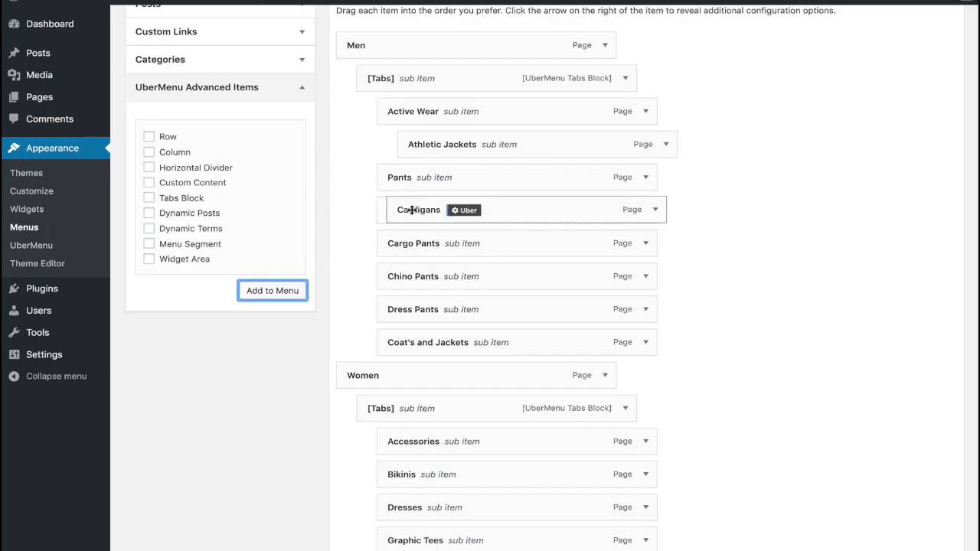This screenshot has height=551, width=980.
Task: Expand the Men [Tabs] block options
Action: (x=626, y=78)
